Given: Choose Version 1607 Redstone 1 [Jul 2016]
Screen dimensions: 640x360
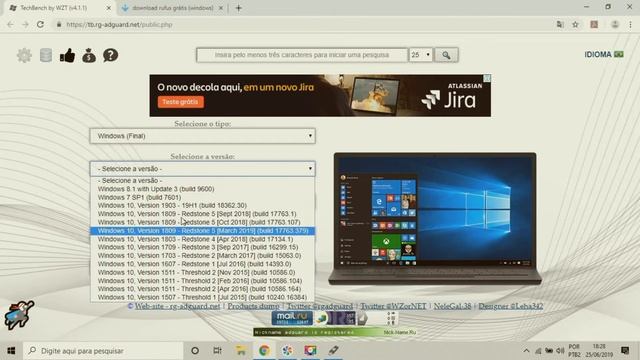Looking at the screenshot, I should [x=202, y=264].
